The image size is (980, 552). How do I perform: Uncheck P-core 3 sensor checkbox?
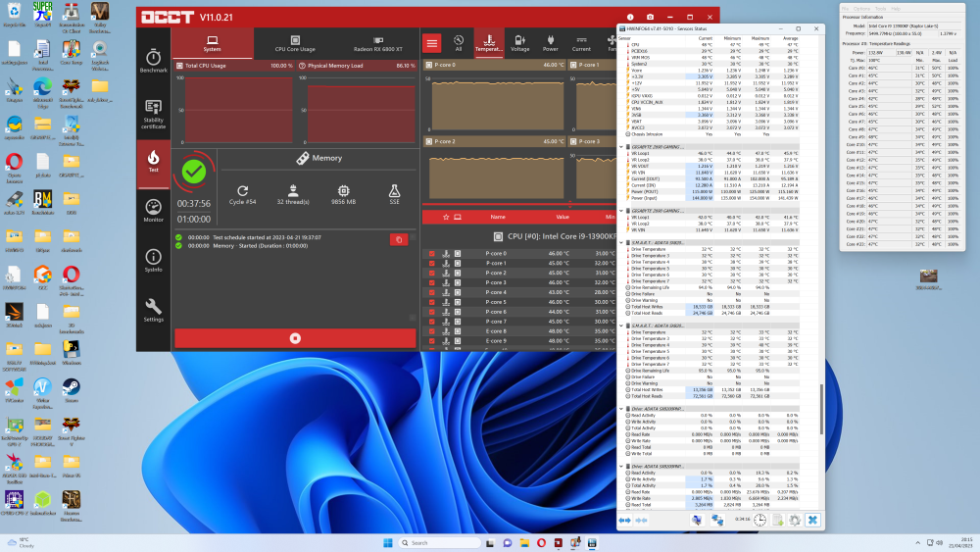[x=432, y=282]
